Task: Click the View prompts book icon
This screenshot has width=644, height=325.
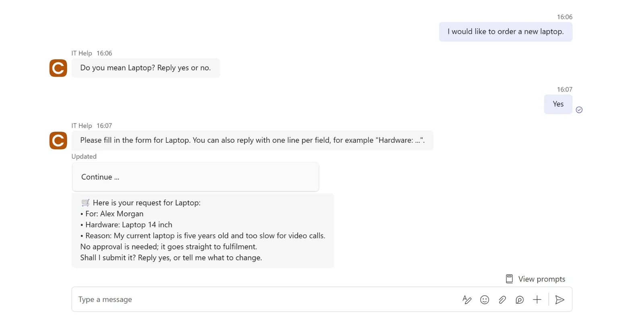Action: 509,279
